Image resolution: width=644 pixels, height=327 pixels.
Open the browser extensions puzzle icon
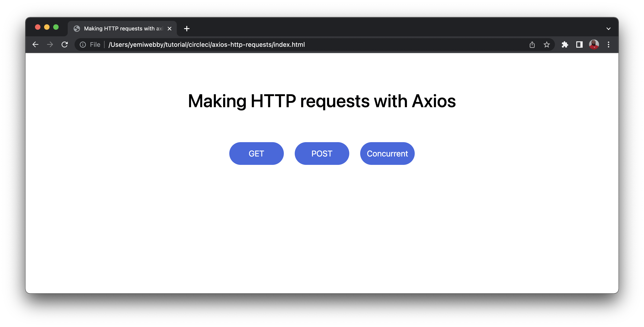click(x=565, y=45)
